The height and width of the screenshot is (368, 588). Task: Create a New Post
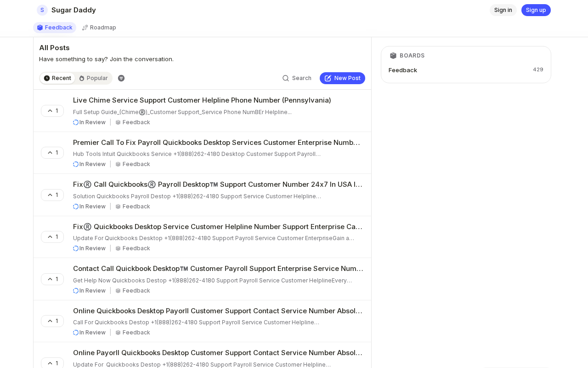[x=342, y=78]
